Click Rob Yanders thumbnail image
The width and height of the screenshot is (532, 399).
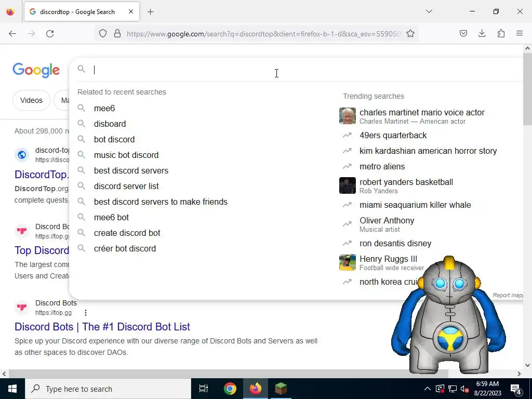[x=348, y=185]
